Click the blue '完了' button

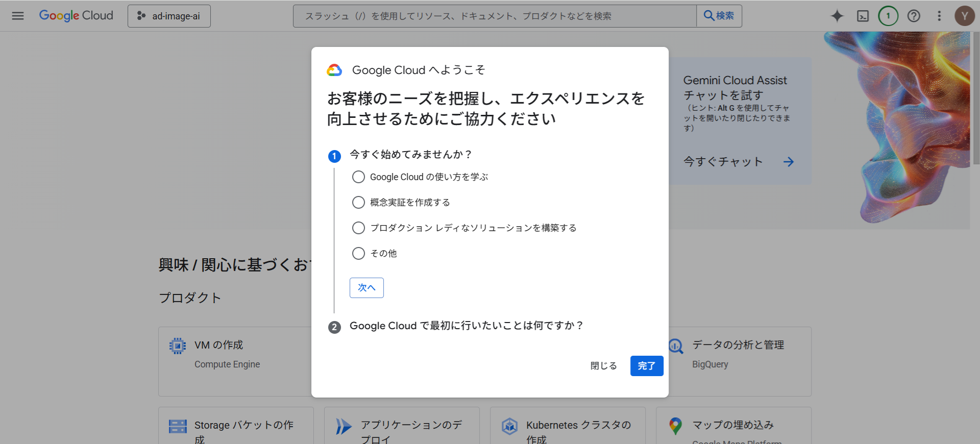[x=646, y=366]
